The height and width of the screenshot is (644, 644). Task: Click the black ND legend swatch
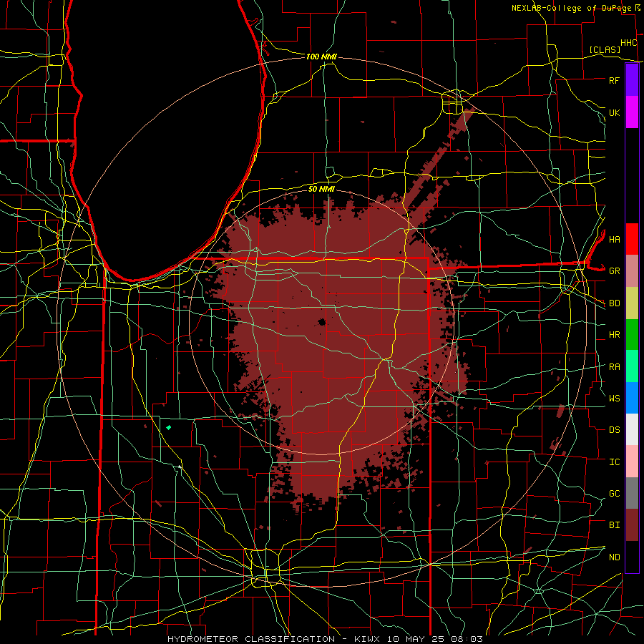pos(632,557)
